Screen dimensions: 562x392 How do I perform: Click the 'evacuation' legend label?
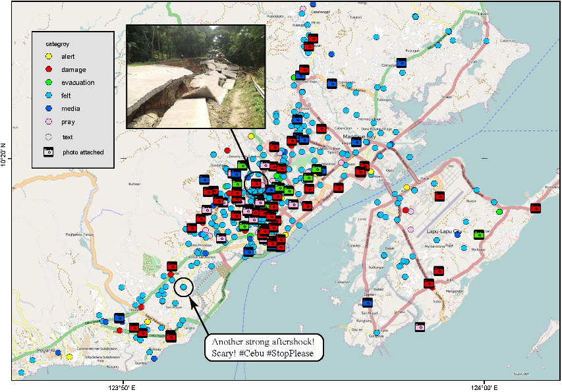78,82
